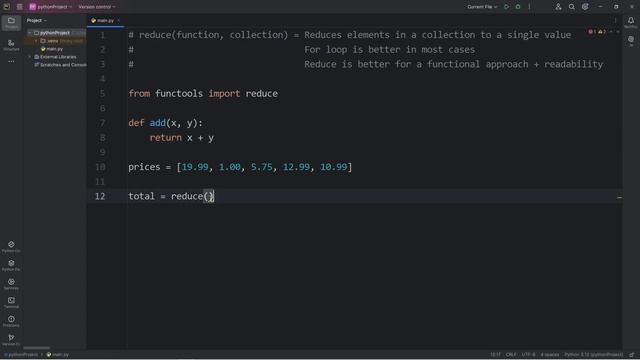
Task: Select External Libraries in project tree
Action: (55, 57)
